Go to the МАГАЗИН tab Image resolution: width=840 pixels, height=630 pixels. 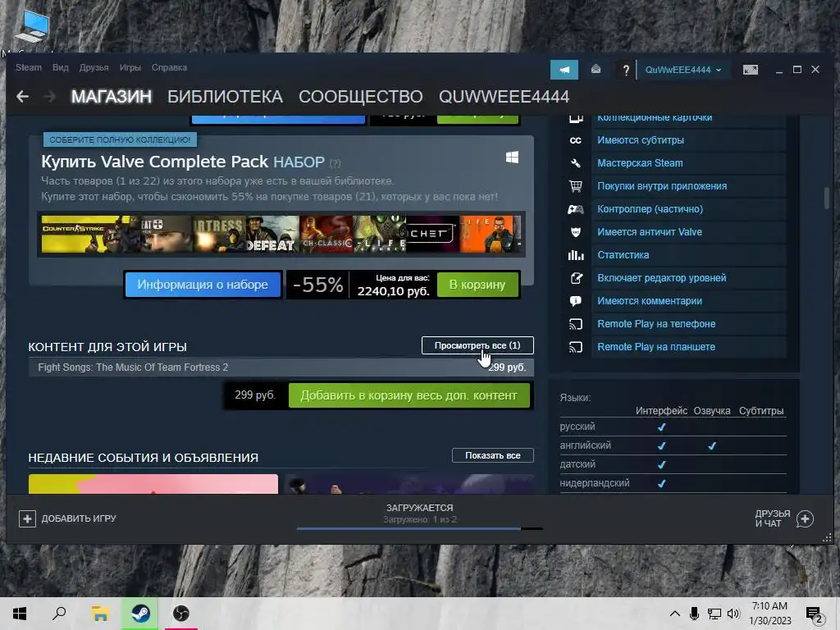point(112,97)
